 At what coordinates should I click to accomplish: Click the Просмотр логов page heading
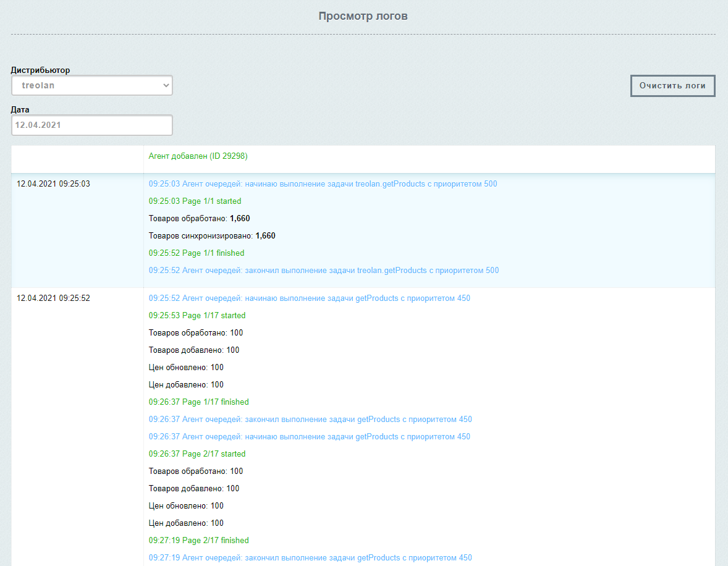coord(363,16)
